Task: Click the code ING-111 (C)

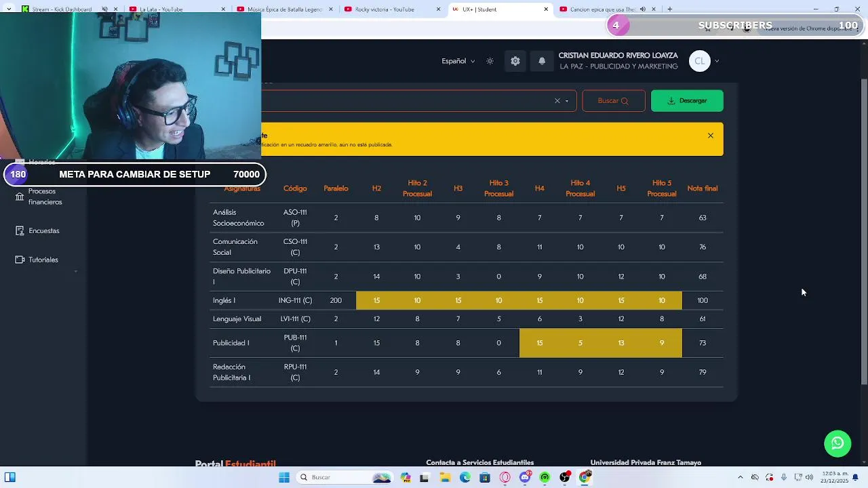Action: point(295,300)
